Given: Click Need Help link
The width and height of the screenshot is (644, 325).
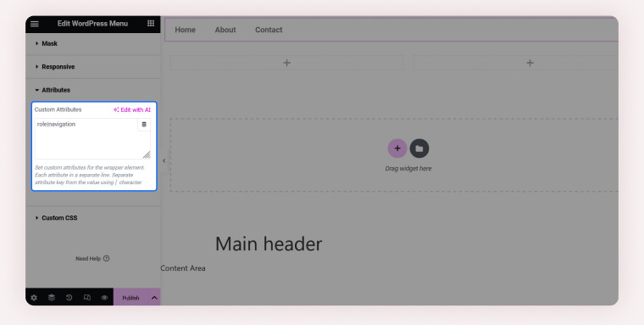Looking at the screenshot, I should point(92,258).
